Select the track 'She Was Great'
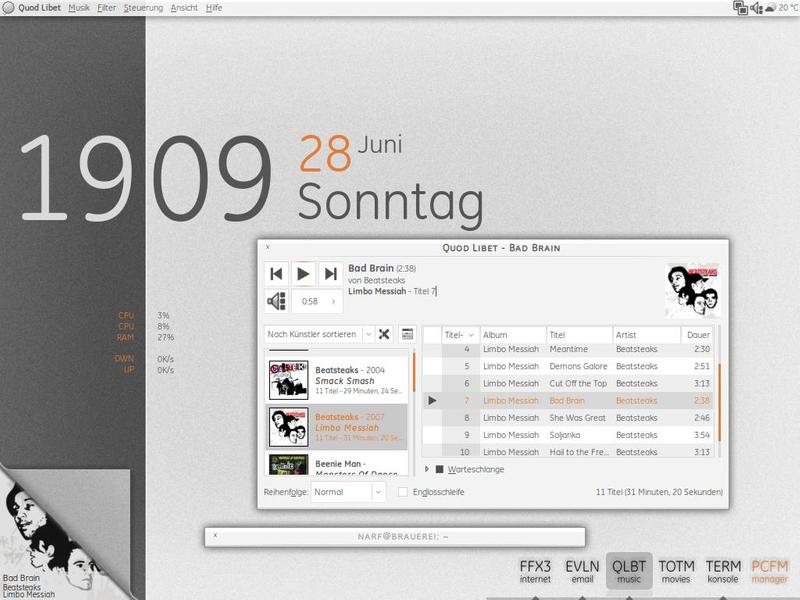 pos(568,418)
